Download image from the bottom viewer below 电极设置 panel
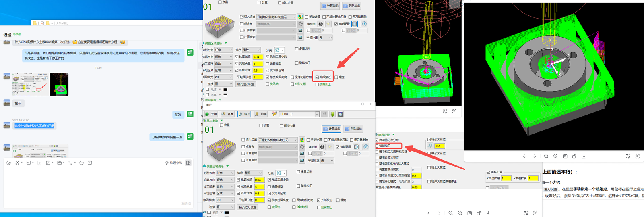The width and height of the screenshot is (644, 217). 488,213
